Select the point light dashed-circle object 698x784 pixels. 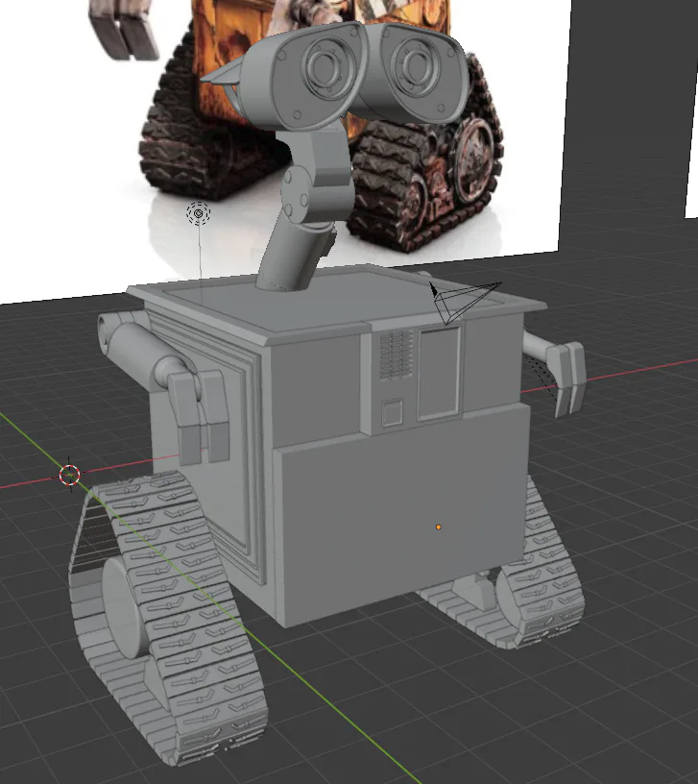pyautogui.click(x=199, y=214)
